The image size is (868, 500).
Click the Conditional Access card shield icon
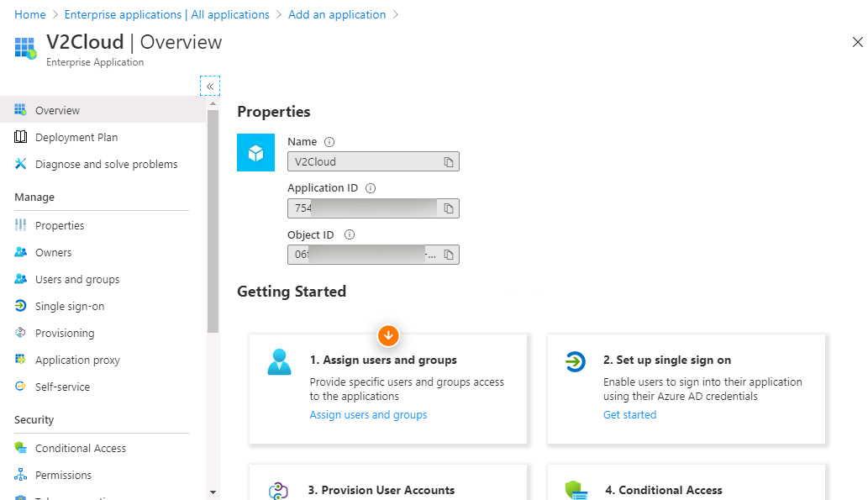tap(576, 491)
